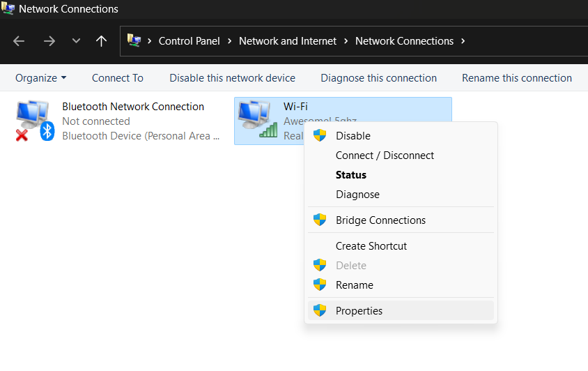Open Control Panel breadcrumb
588x371 pixels.
[x=189, y=41]
